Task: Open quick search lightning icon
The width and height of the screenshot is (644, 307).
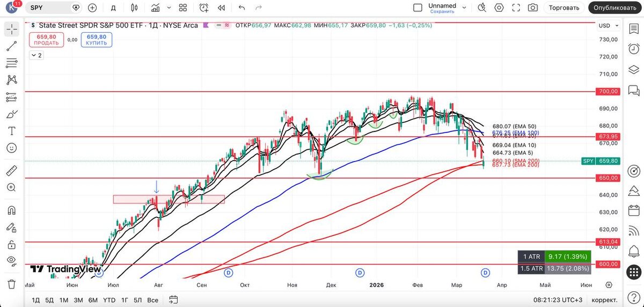Action: point(482,8)
